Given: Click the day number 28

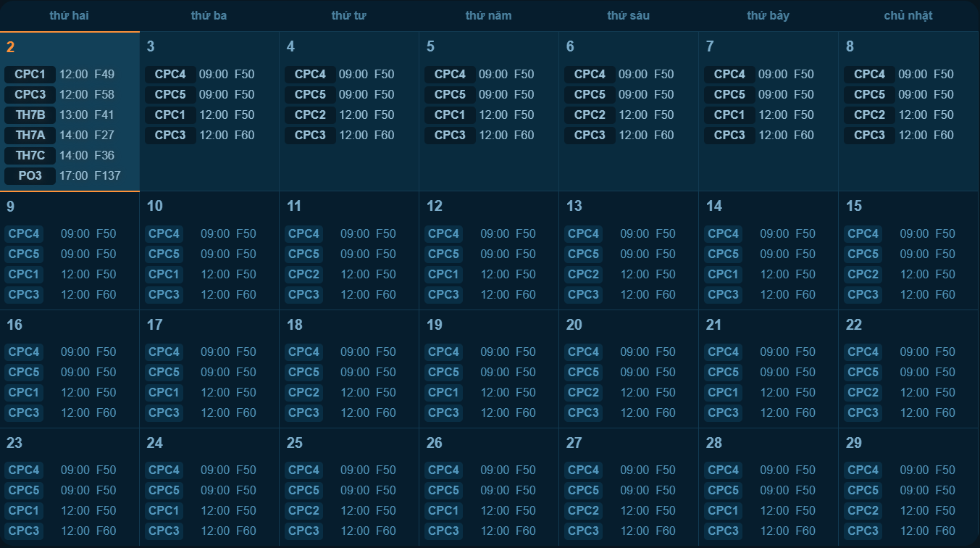Looking at the screenshot, I should 713,443.
